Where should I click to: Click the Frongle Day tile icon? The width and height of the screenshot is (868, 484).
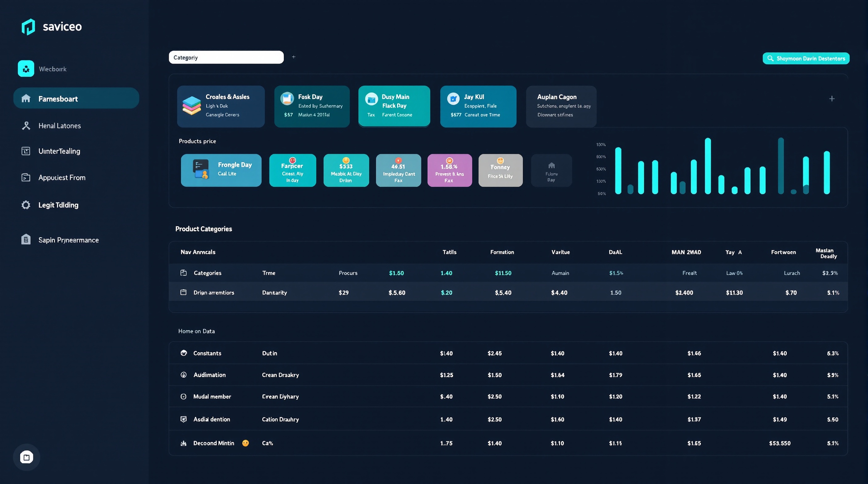(x=201, y=169)
